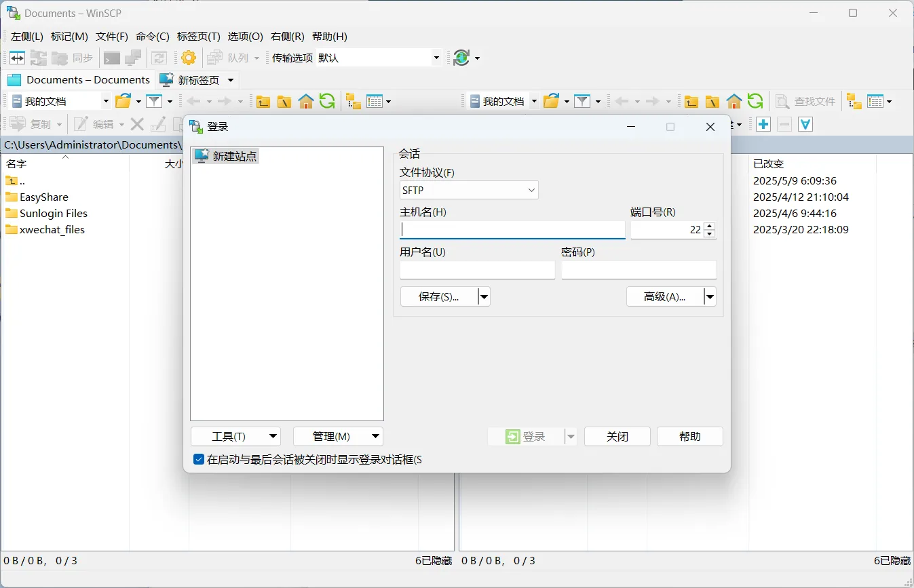The height and width of the screenshot is (588, 914).
Task: Switch to the Documents – Documents tab
Action: (x=79, y=79)
